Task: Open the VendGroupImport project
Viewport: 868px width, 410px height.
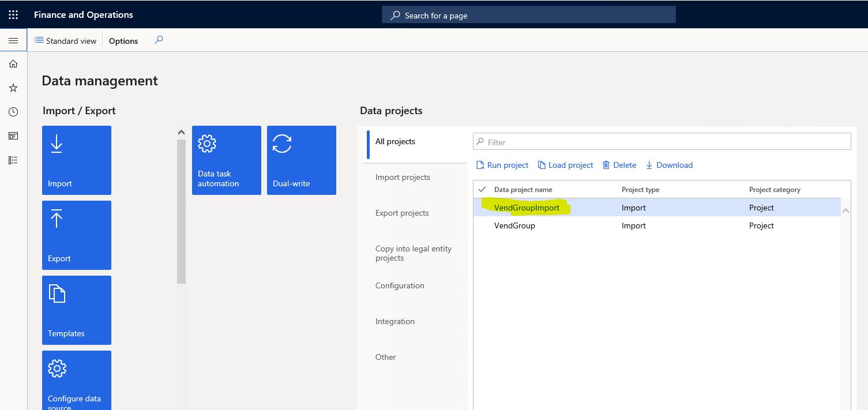Action: click(527, 208)
